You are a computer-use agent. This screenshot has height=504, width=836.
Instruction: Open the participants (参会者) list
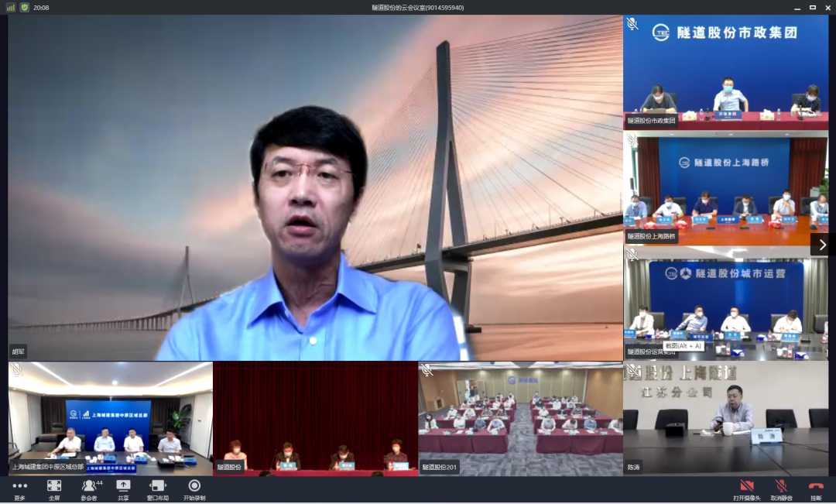(89, 487)
